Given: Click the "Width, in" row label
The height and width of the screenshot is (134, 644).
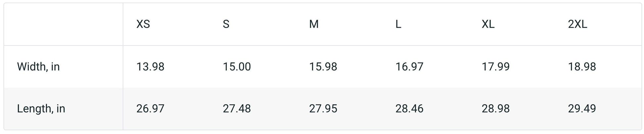Looking at the screenshot, I should (38, 67).
